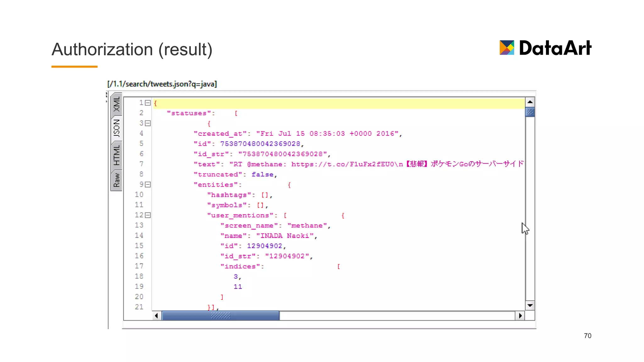Click the t.co URL in the tweet text
Screen dimensions: 644x362
click(x=342, y=164)
